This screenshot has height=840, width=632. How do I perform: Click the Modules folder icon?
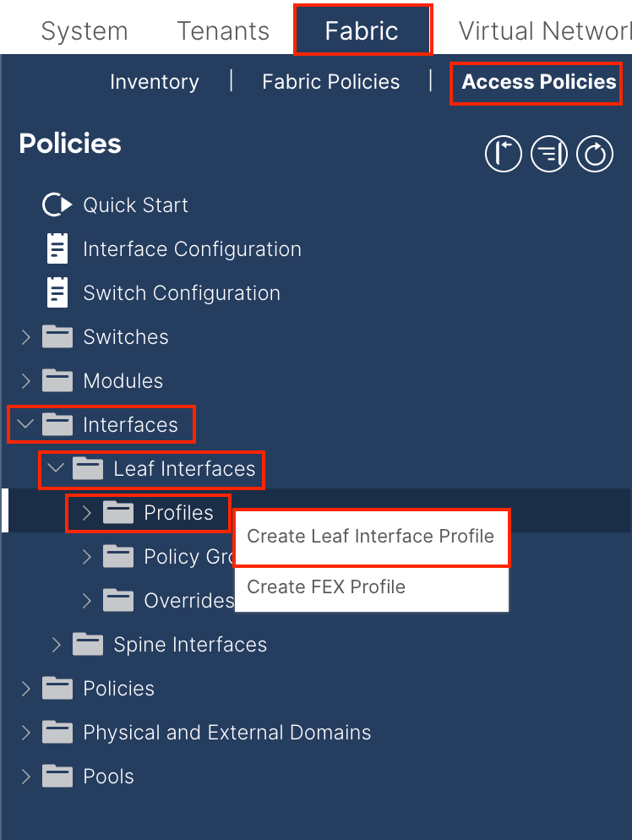[x=57, y=381]
